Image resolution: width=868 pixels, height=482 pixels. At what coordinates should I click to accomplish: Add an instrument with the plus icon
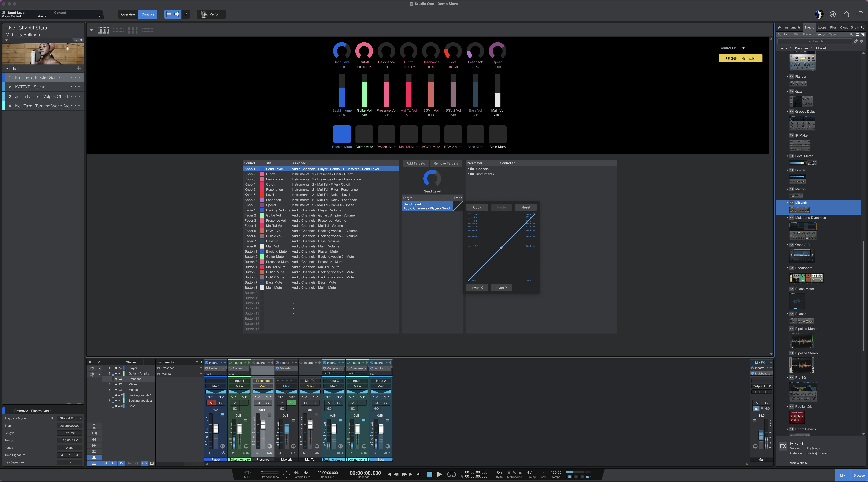[202, 362]
